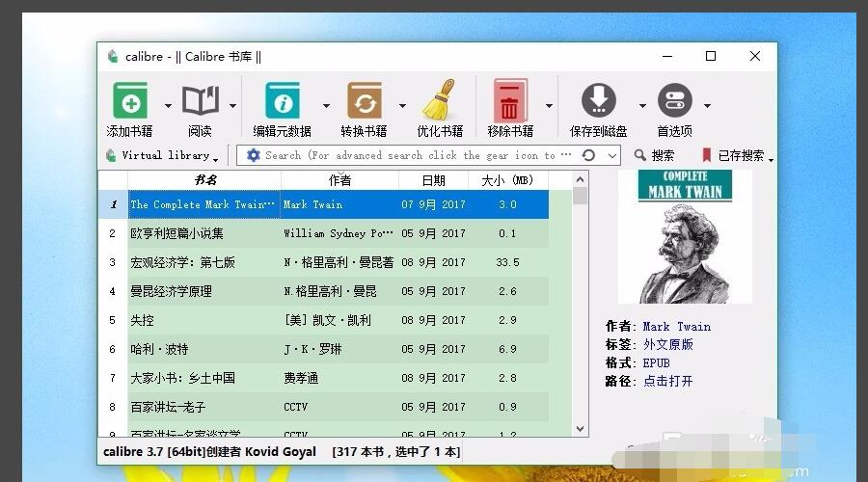The height and width of the screenshot is (482, 868).
Task: Click the 外文原版 tag link
Action: [668, 344]
